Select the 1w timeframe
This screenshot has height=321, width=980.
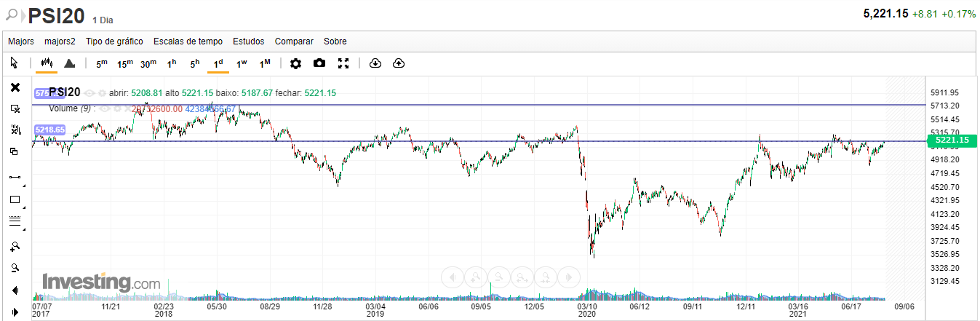point(242,63)
